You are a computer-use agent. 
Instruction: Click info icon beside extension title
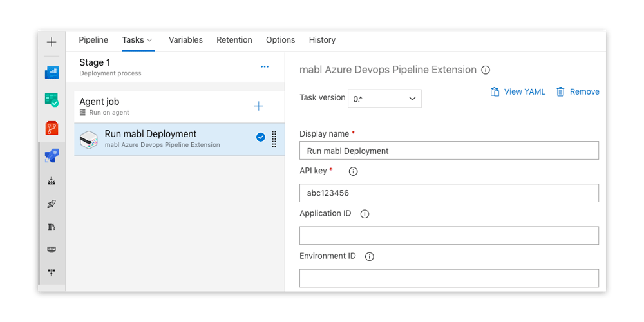(485, 70)
